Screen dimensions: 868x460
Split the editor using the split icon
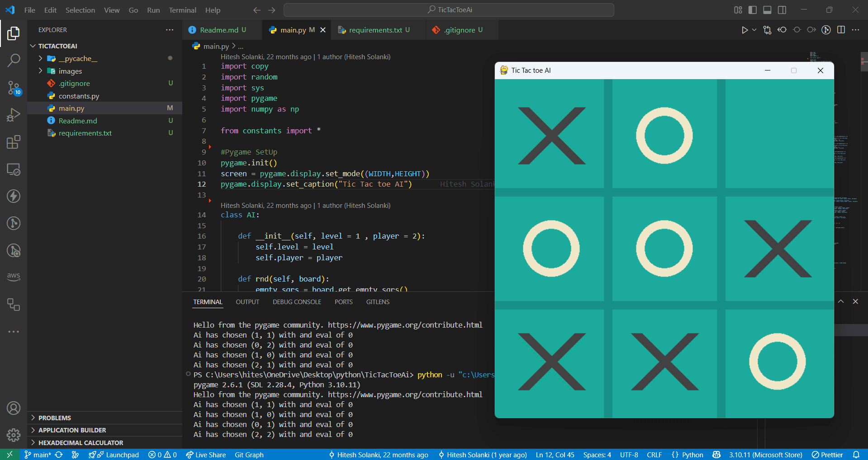pyautogui.click(x=841, y=30)
